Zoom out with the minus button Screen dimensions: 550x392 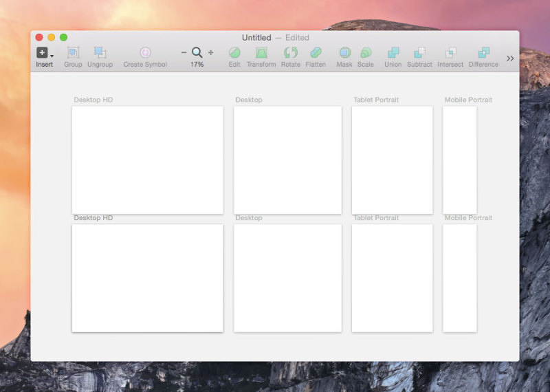pyautogui.click(x=184, y=52)
